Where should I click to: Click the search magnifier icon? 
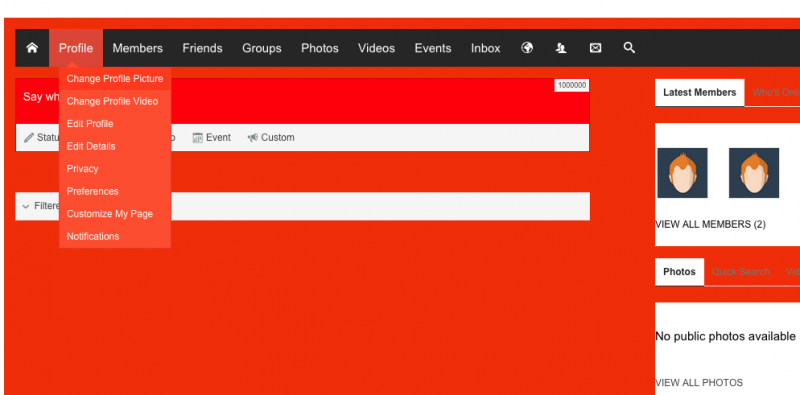point(629,48)
